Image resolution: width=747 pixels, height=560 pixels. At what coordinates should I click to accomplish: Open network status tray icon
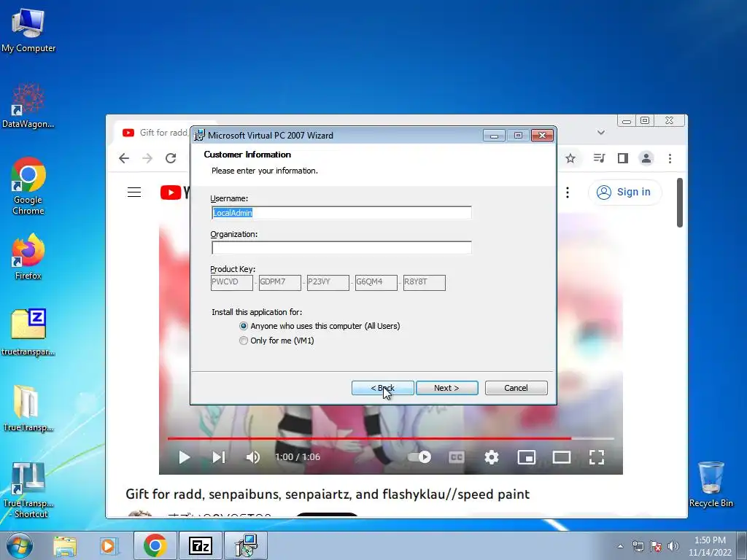[638, 546]
